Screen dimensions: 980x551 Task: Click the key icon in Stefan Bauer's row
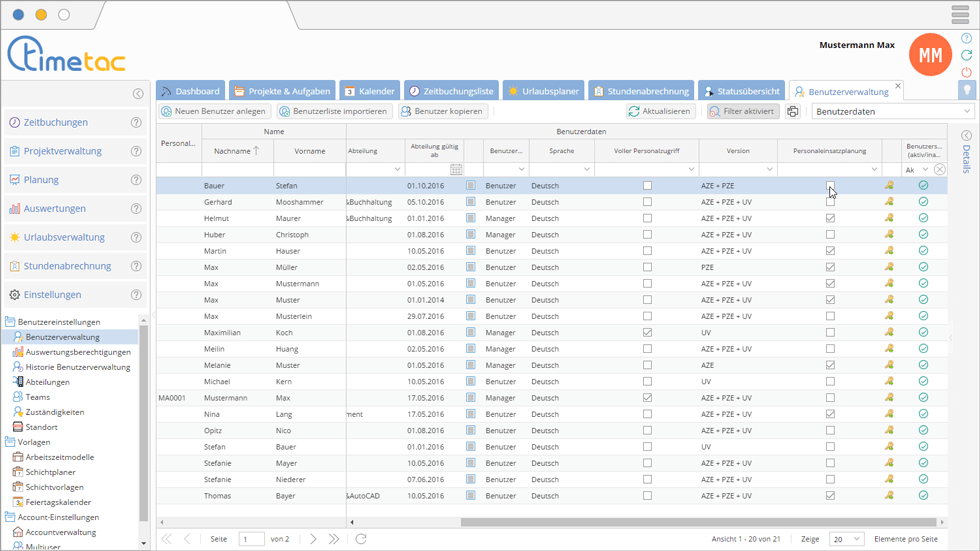coord(889,186)
